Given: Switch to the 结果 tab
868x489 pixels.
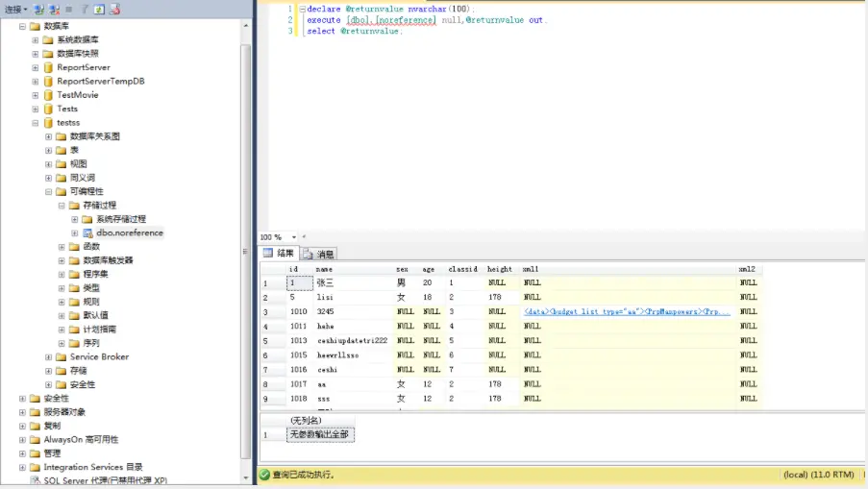Looking at the screenshot, I should 279,254.
